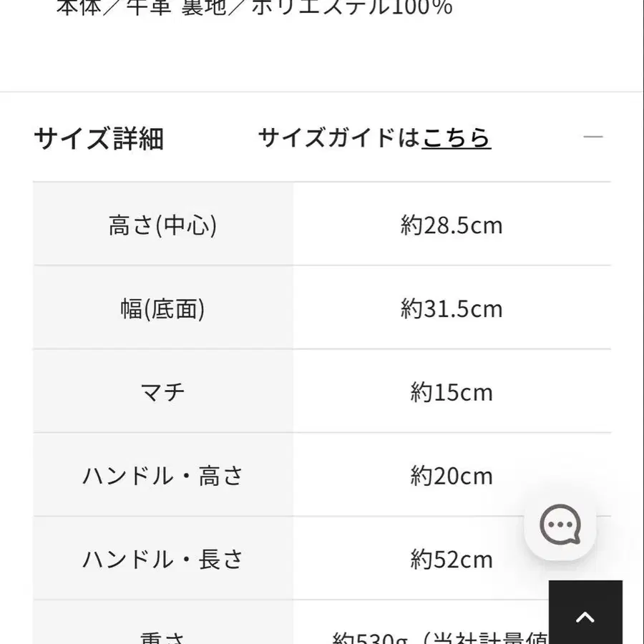Image resolution: width=644 pixels, height=644 pixels.
Task: Select the ハンドル・高さ row label
Action: 162,476
